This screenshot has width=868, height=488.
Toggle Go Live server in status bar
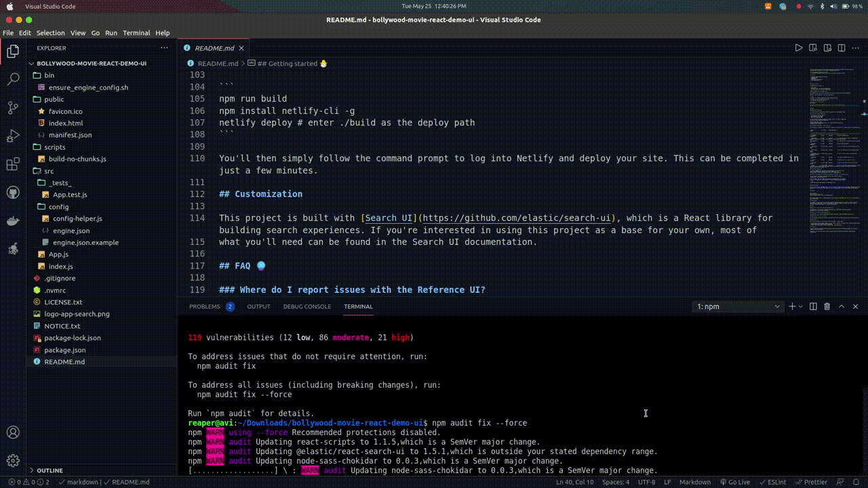point(735,482)
